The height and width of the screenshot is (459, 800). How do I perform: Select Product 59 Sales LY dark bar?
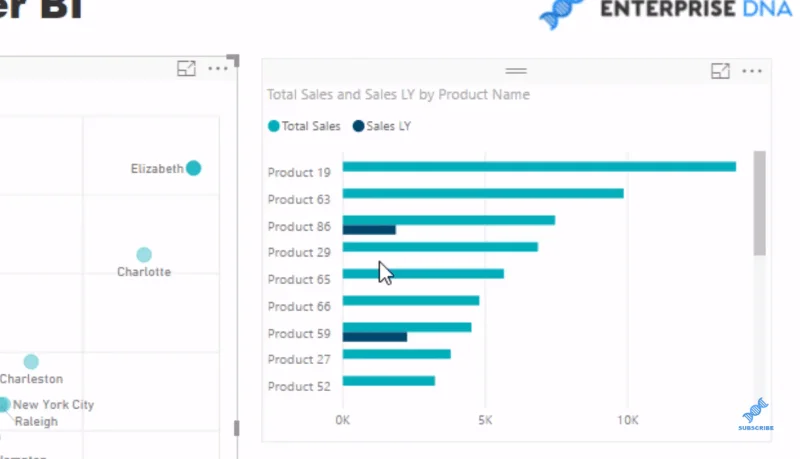pyautogui.click(x=375, y=337)
